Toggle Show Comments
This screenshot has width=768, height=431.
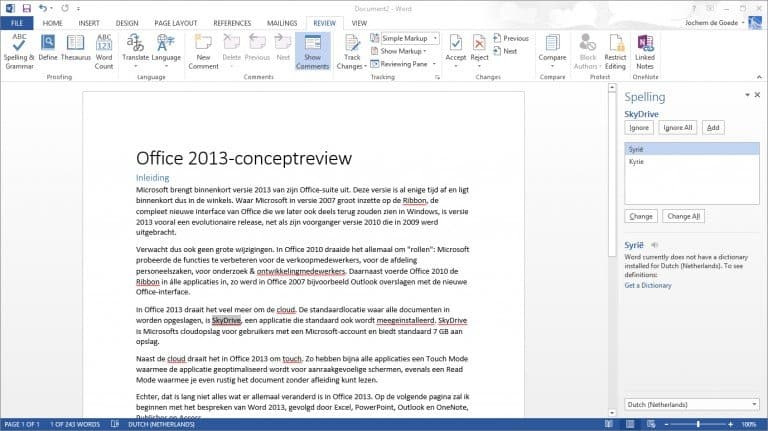tap(312, 51)
